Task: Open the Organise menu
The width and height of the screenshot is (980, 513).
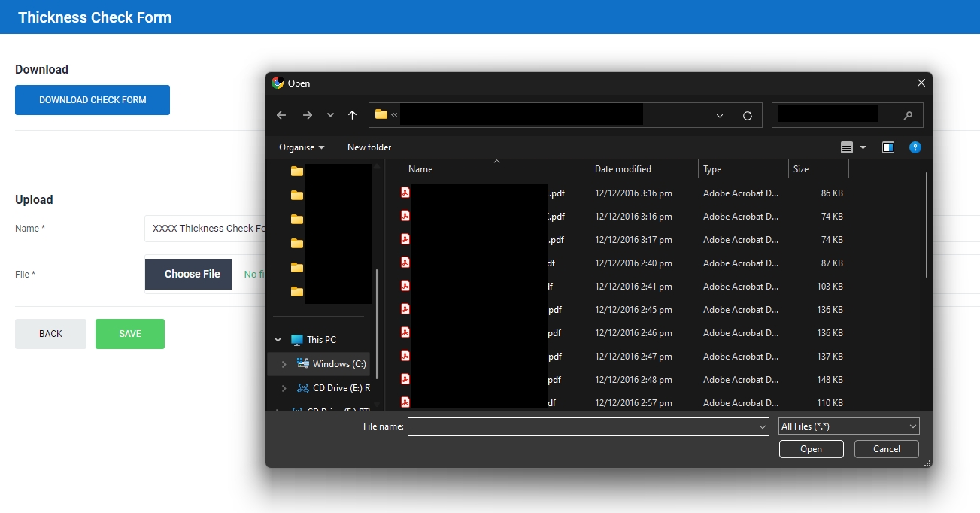Action: pos(302,147)
